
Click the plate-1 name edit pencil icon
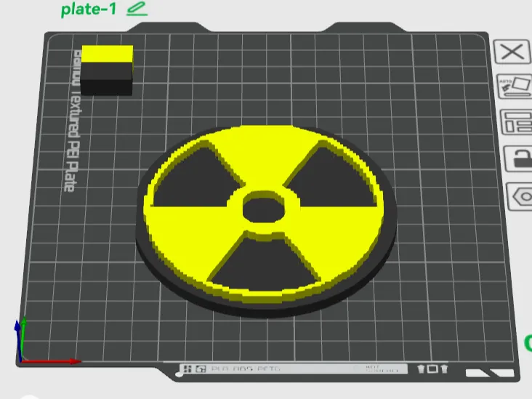point(137,9)
